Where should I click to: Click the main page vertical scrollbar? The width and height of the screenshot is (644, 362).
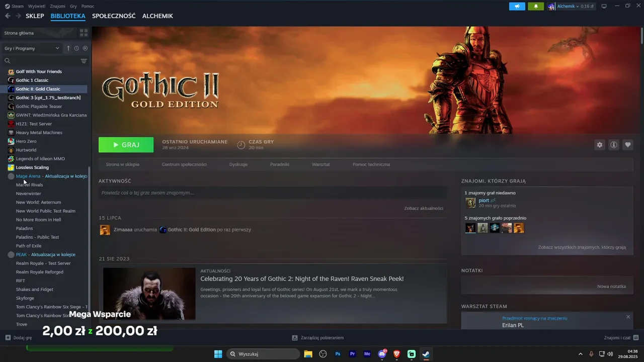pos(641,36)
